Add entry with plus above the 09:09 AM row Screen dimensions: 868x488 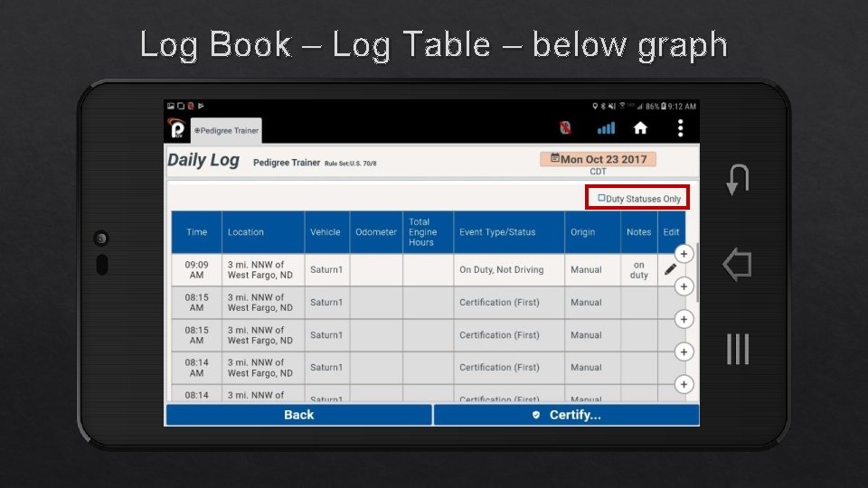(684, 254)
